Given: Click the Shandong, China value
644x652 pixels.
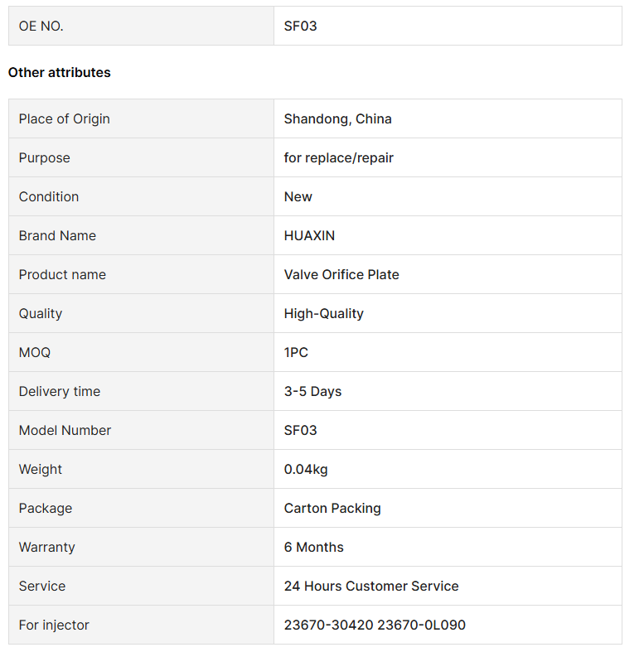Looking at the screenshot, I should coord(338,119).
